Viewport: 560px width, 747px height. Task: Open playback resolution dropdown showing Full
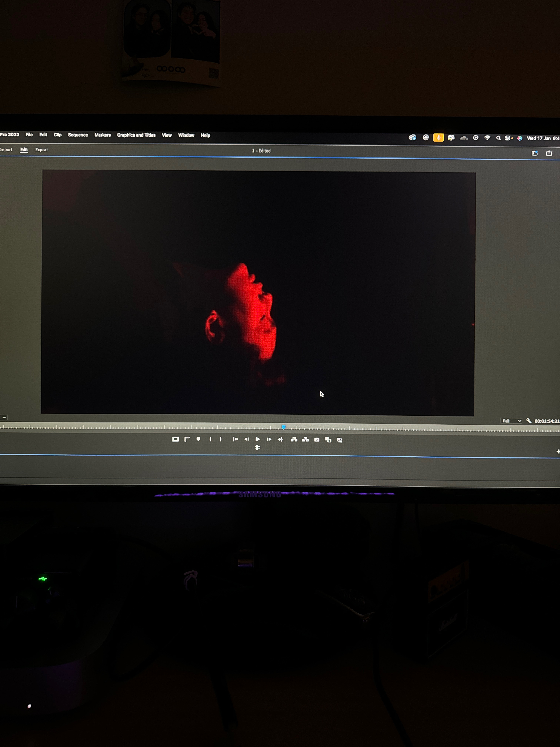pos(511,421)
